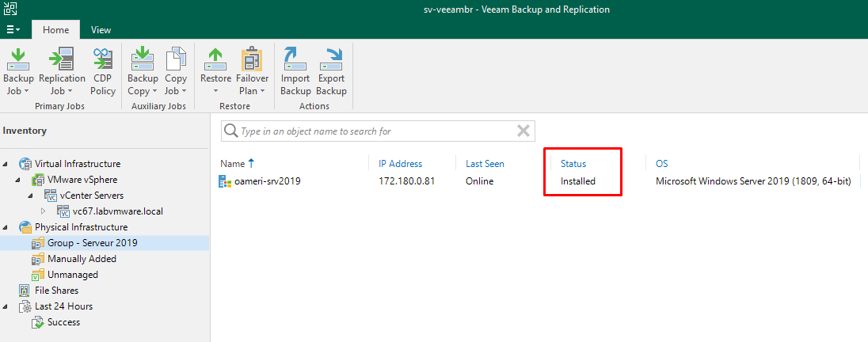The width and height of the screenshot is (868, 342).
Task: Select the Success node in tree
Action: [x=63, y=322]
